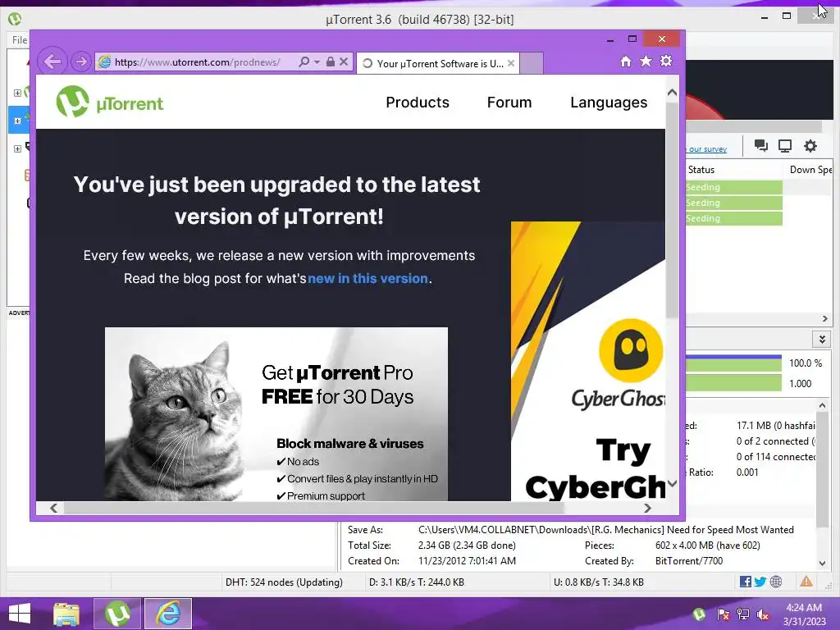The height and width of the screenshot is (630, 840).
Task: Open the Languages menu on webpage
Action: [x=609, y=103]
